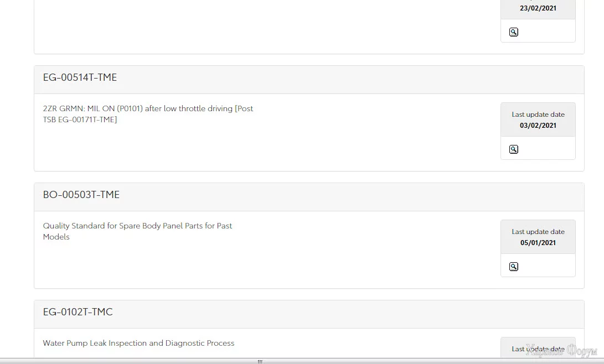Click the 03/02/2021 update date value
Screen dimensions: 604x364
[538, 126]
